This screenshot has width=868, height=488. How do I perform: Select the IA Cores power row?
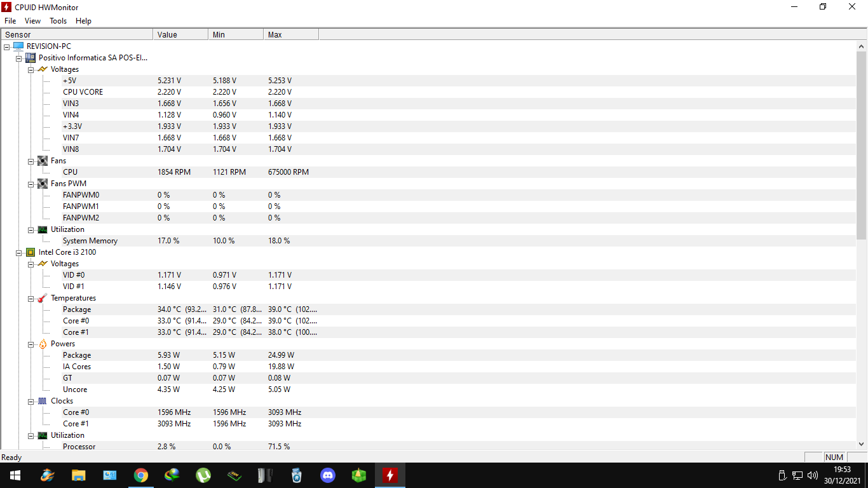[428, 367]
